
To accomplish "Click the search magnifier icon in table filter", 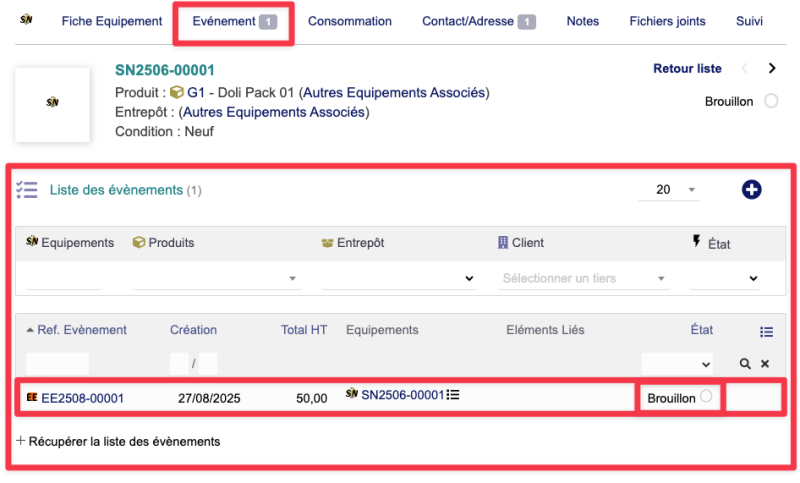I will pos(745,364).
